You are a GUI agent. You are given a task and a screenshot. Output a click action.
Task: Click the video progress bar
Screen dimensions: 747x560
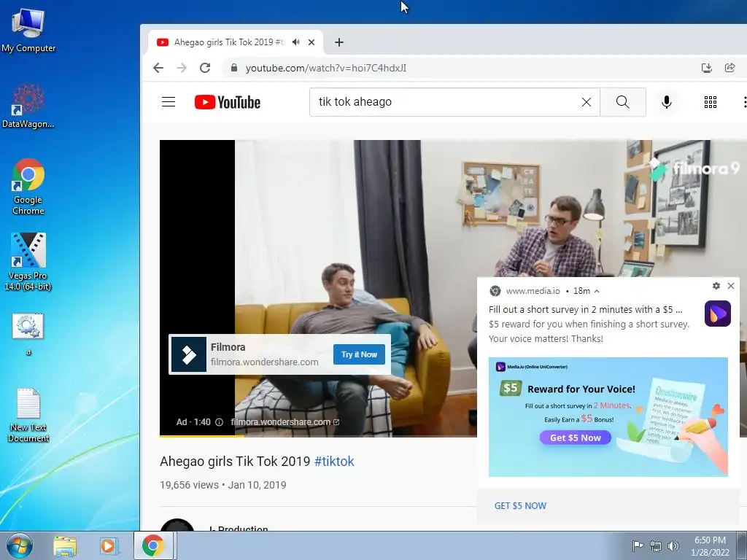318,436
